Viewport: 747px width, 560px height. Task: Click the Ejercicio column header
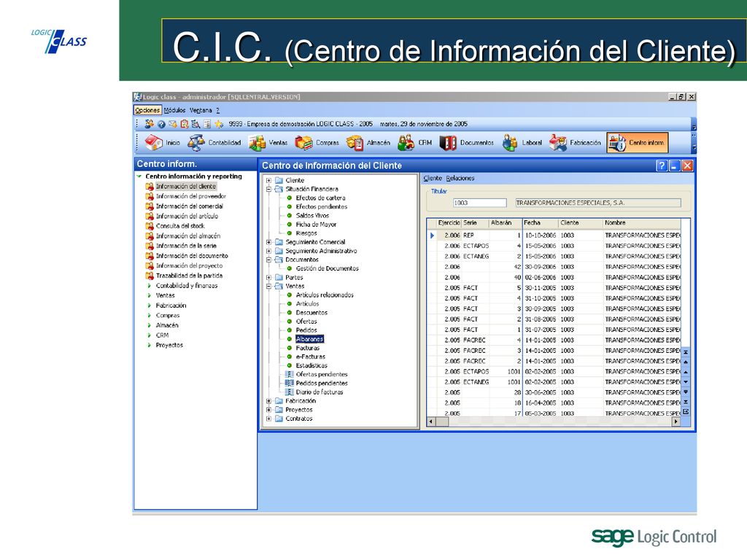[x=449, y=223]
